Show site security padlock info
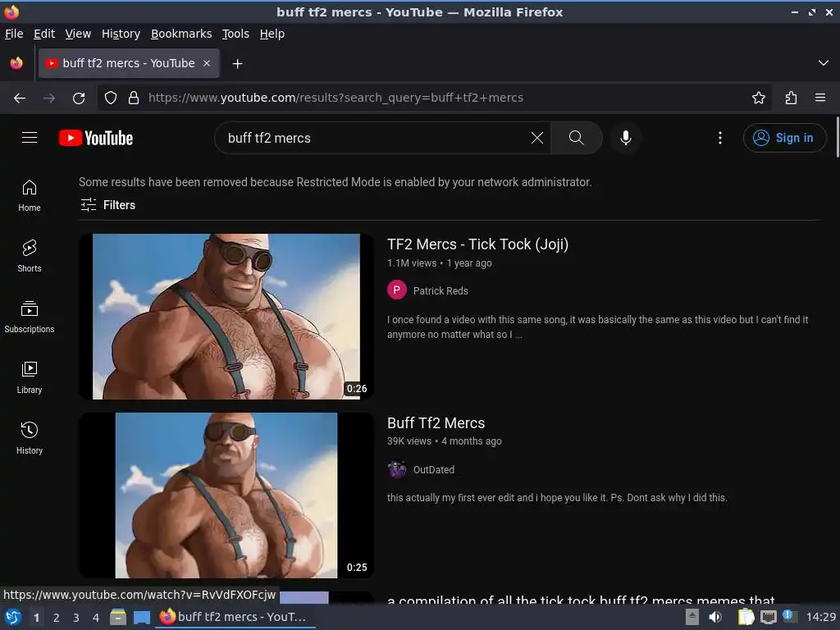 coord(134,98)
